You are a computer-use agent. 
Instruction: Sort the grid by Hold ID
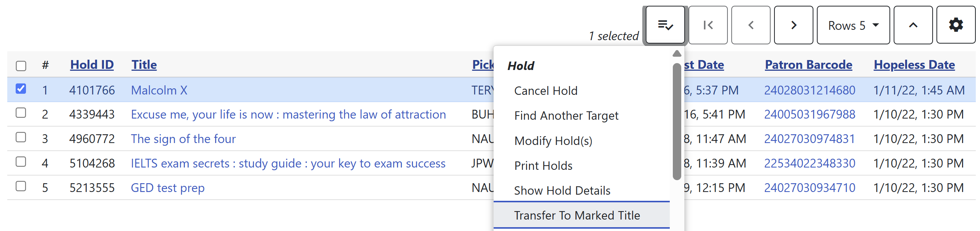point(92,64)
